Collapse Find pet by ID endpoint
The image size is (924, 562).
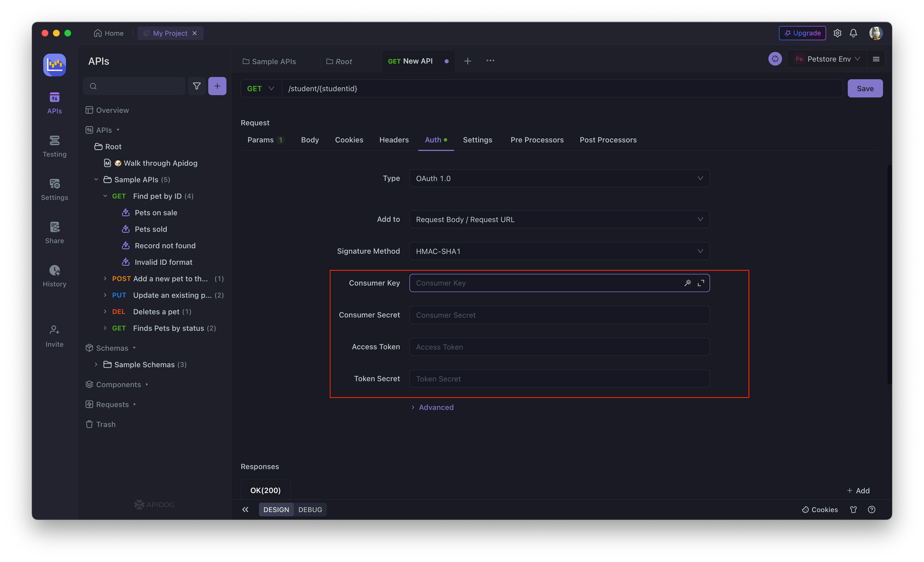(105, 196)
